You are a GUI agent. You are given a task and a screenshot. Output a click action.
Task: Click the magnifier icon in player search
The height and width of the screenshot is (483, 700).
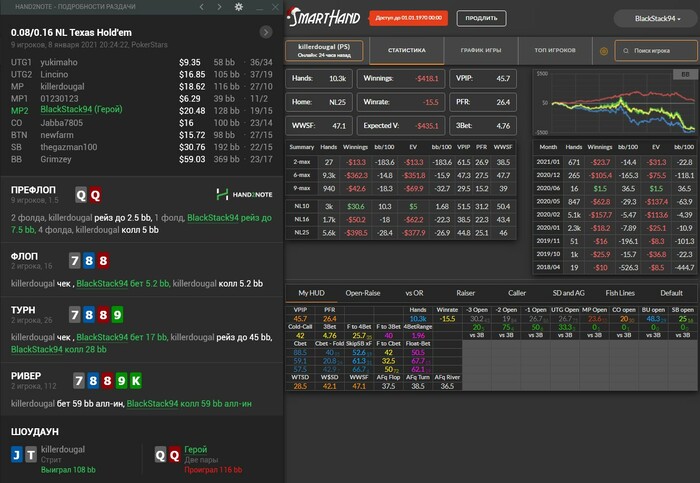[626, 51]
